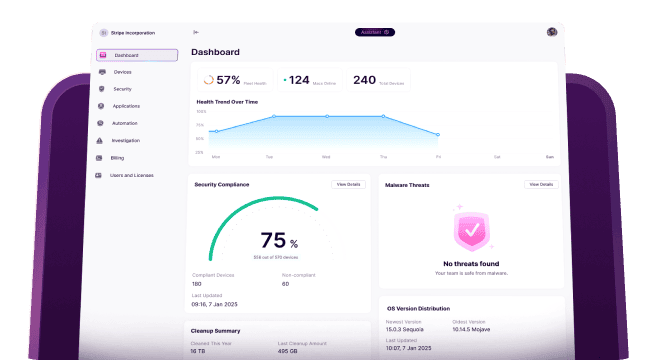656x360 pixels.
Task: Click the Devices monitor icon
Action: pos(102,72)
